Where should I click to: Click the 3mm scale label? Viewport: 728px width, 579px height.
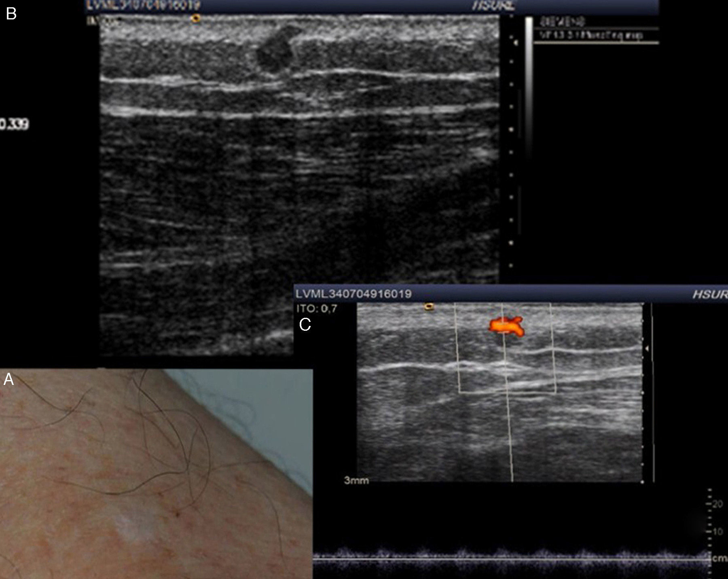click(356, 480)
